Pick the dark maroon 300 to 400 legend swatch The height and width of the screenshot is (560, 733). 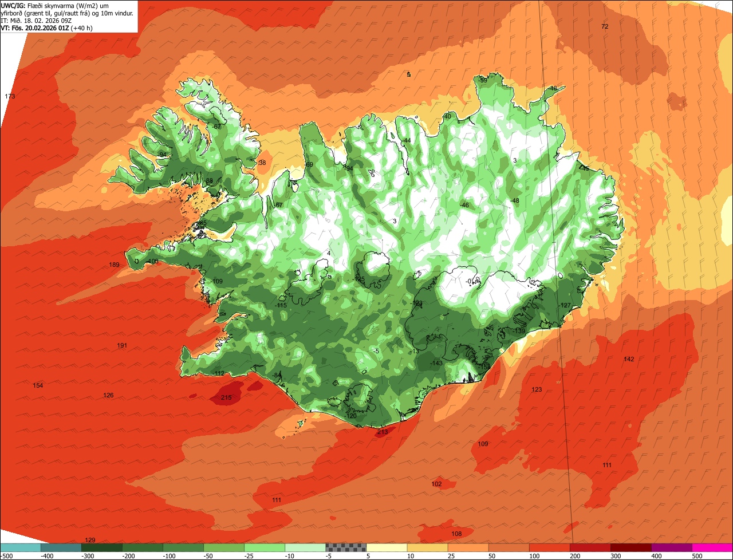tap(630, 547)
